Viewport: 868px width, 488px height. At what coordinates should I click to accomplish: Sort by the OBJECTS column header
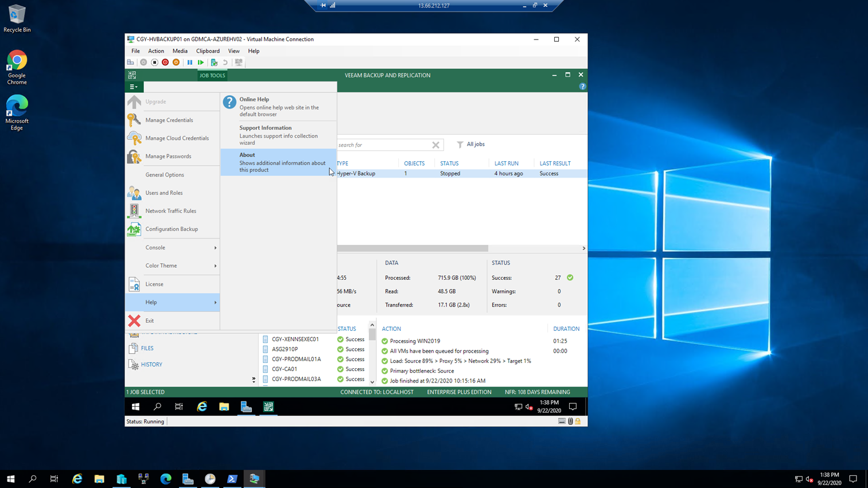414,163
